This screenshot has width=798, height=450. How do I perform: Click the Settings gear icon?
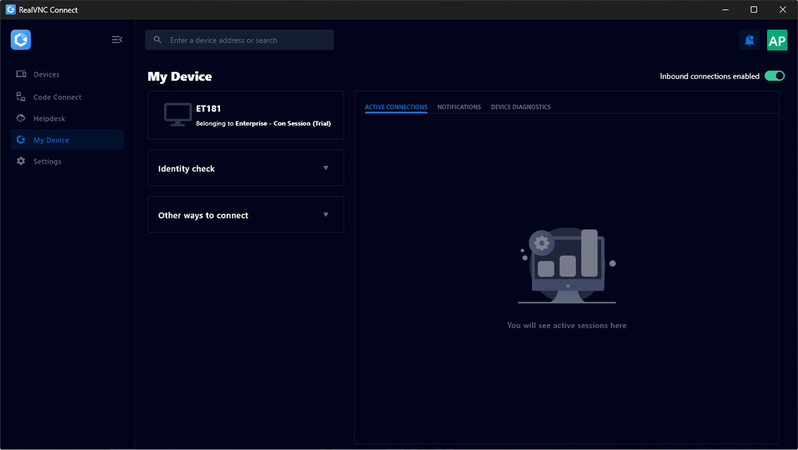pos(21,161)
